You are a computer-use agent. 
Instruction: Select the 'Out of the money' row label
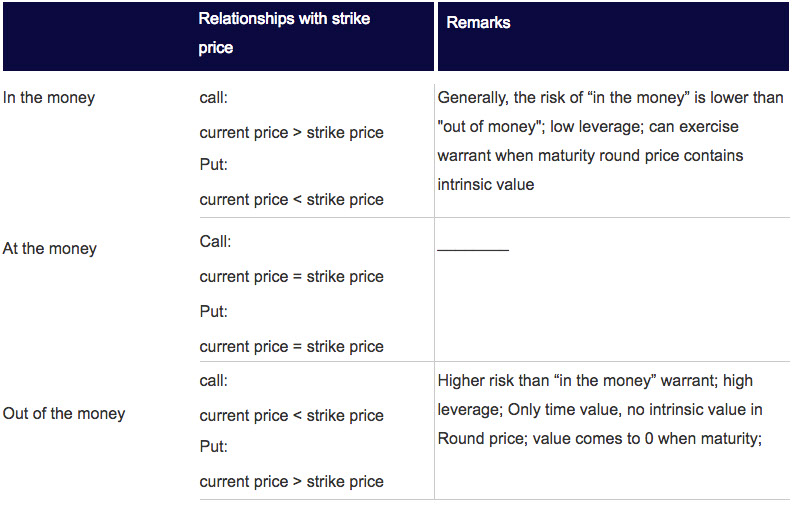click(64, 413)
